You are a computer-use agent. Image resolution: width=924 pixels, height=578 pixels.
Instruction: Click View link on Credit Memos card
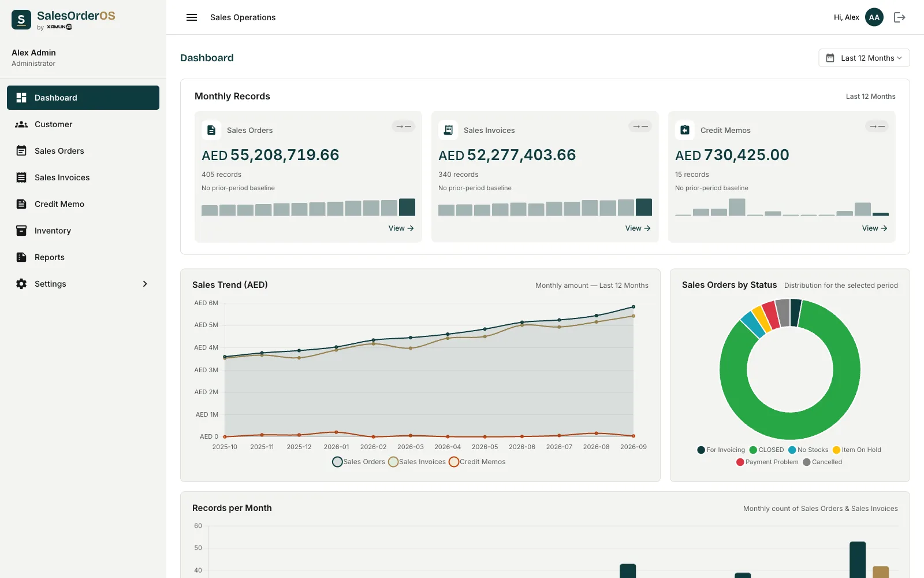click(874, 228)
